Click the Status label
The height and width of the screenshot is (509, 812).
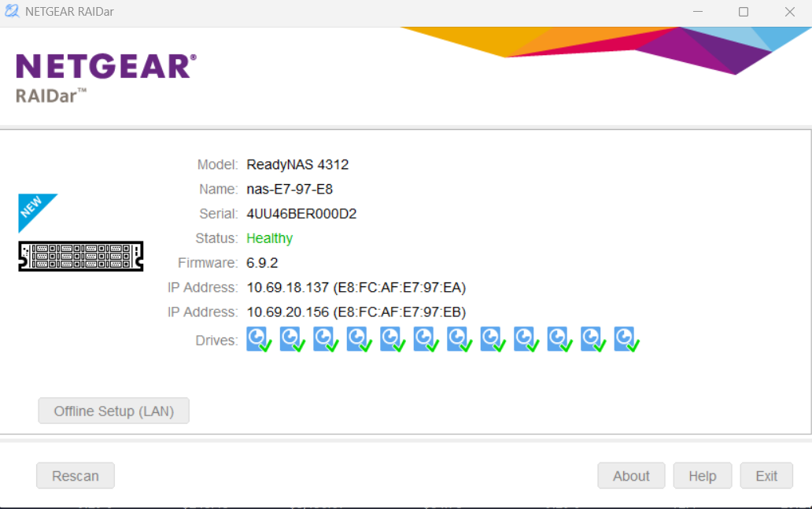(x=216, y=238)
